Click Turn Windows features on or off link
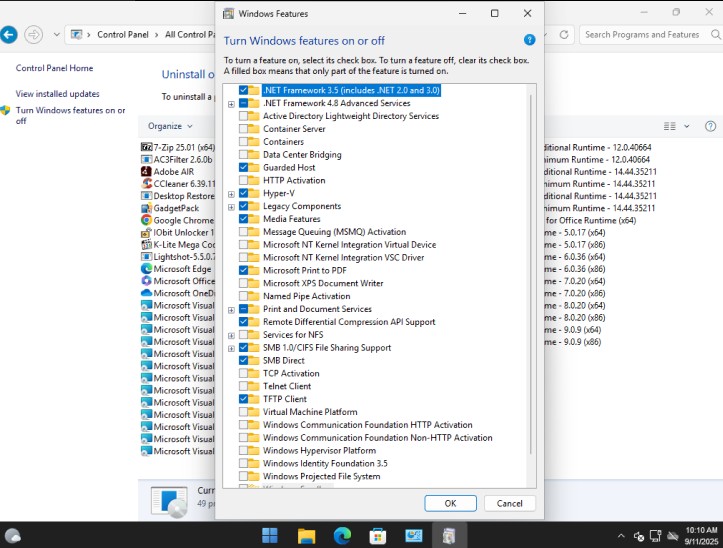The width and height of the screenshot is (723, 548). coord(71,115)
